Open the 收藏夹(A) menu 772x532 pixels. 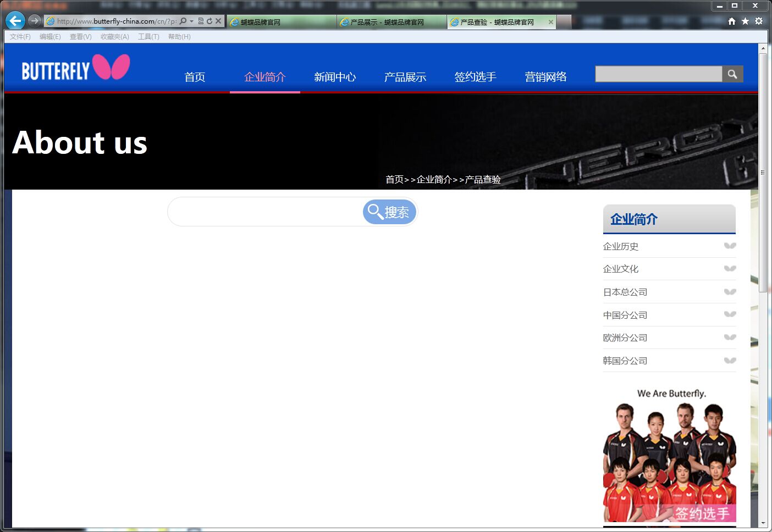click(x=114, y=37)
